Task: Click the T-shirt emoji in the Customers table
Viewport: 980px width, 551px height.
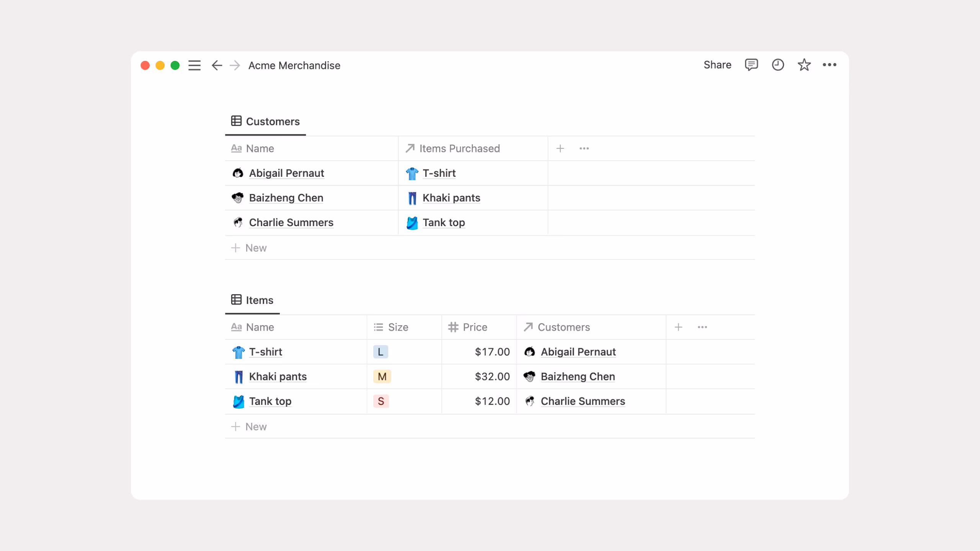Action: 411,173
